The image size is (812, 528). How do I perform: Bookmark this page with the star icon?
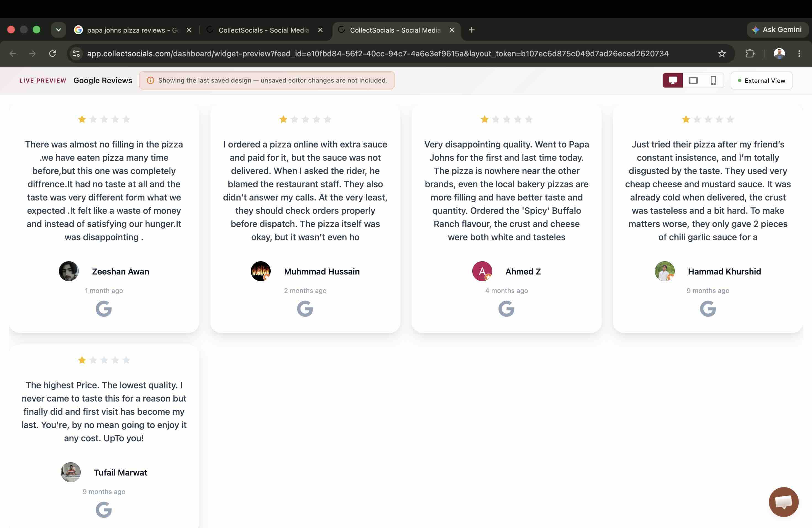pyautogui.click(x=722, y=54)
